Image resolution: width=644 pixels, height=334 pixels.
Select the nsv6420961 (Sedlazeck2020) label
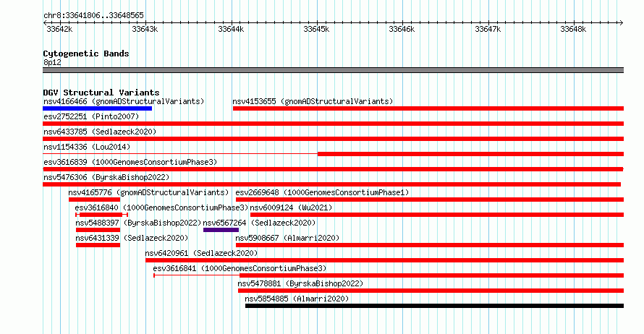[201, 253]
